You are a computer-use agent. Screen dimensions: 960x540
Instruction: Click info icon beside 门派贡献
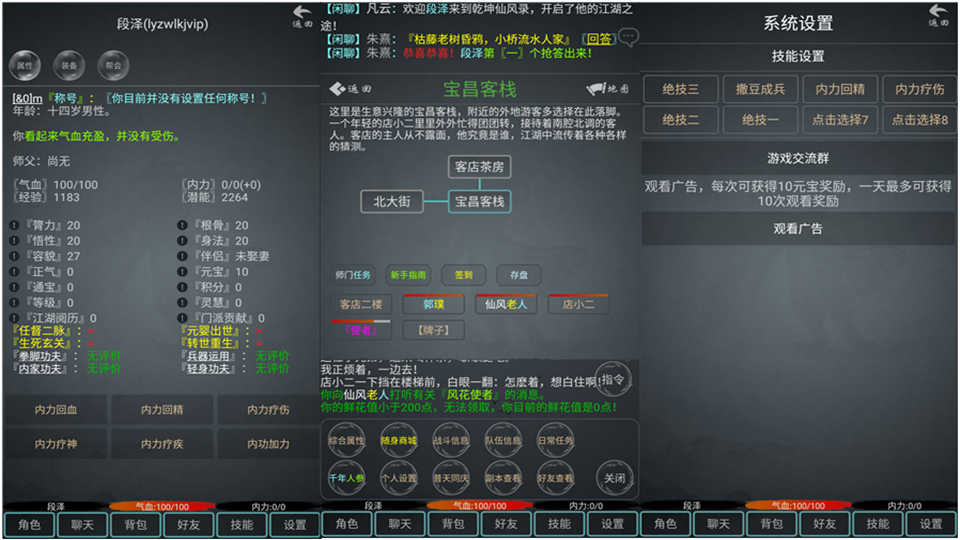tap(182, 318)
